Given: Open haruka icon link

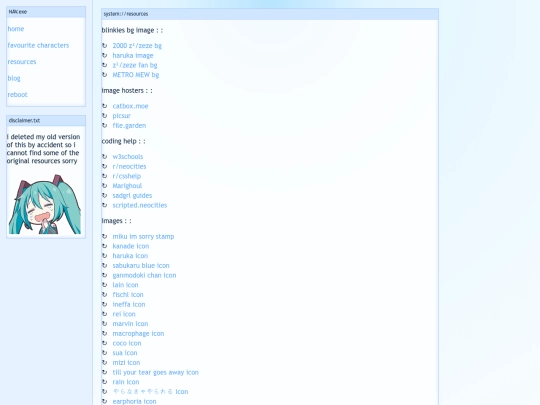Looking at the screenshot, I should (130, 256).
